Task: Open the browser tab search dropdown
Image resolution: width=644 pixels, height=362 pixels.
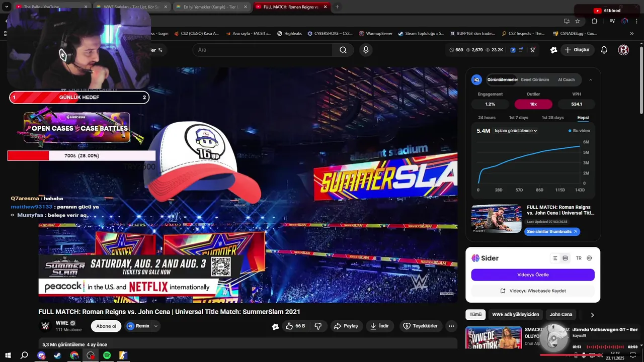Action: pos(7,7)
